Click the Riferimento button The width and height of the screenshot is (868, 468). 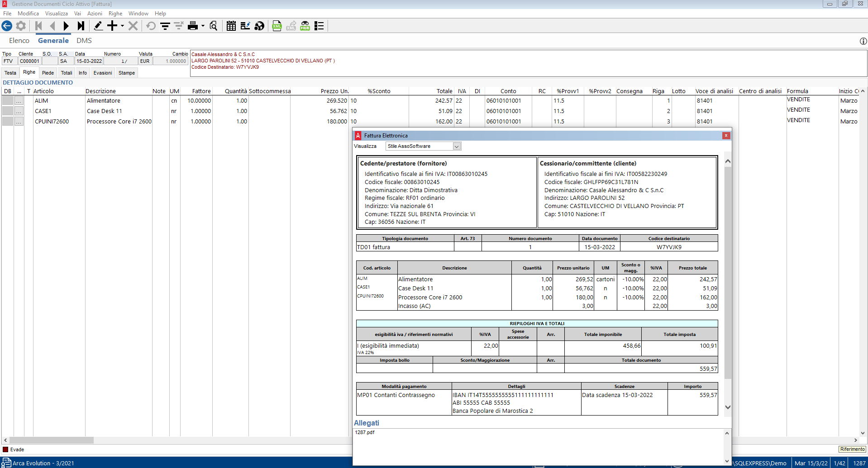click(x=852, y=449)
